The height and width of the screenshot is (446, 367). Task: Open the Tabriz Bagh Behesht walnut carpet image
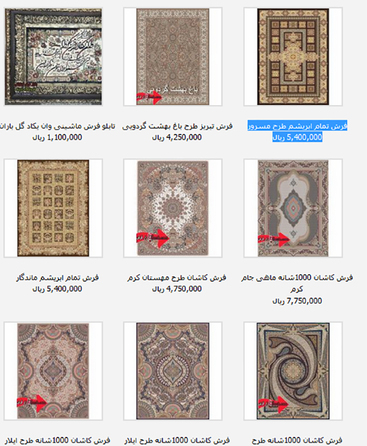pos(173,57)
